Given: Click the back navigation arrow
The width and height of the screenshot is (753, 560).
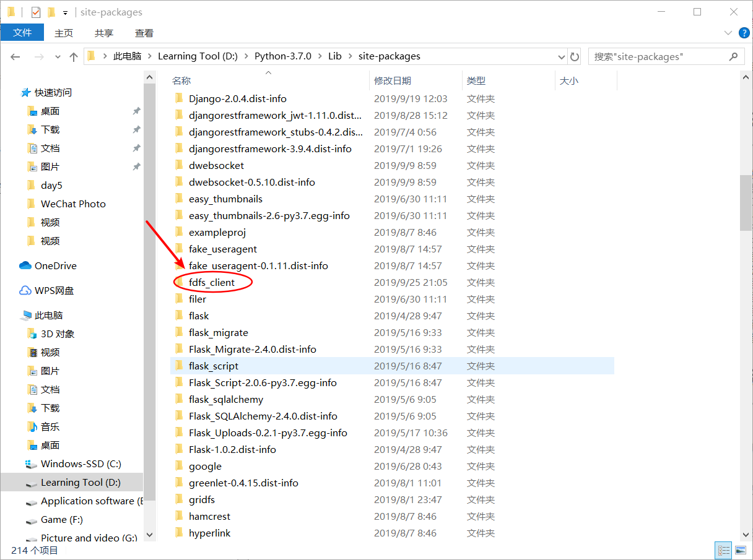Looking at the screenshot, I should (15, 56).
